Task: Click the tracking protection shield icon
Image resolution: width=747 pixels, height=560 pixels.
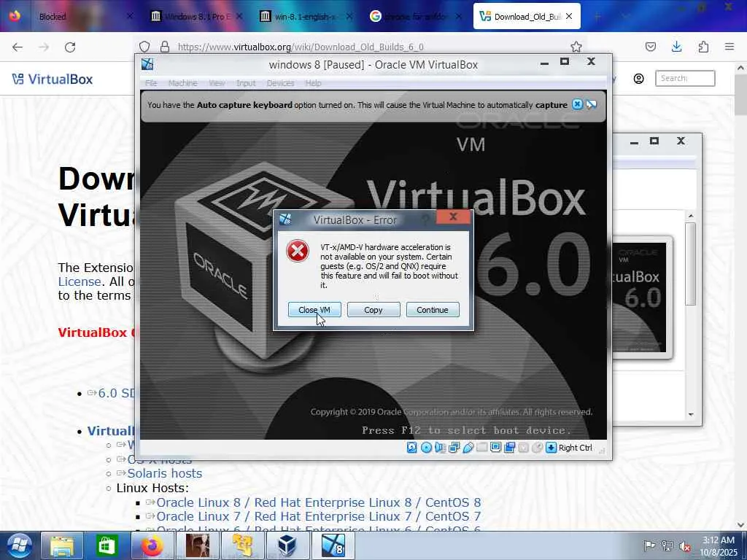Action: coord(145,47)
